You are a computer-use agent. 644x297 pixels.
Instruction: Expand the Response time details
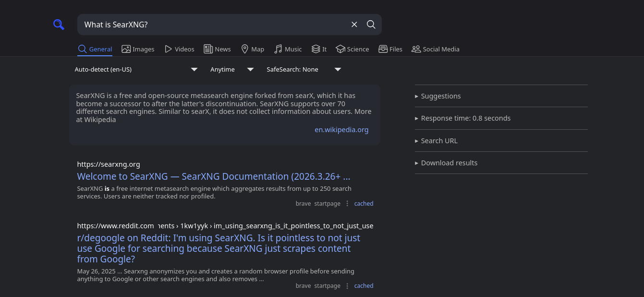click(x=501, y=118)
